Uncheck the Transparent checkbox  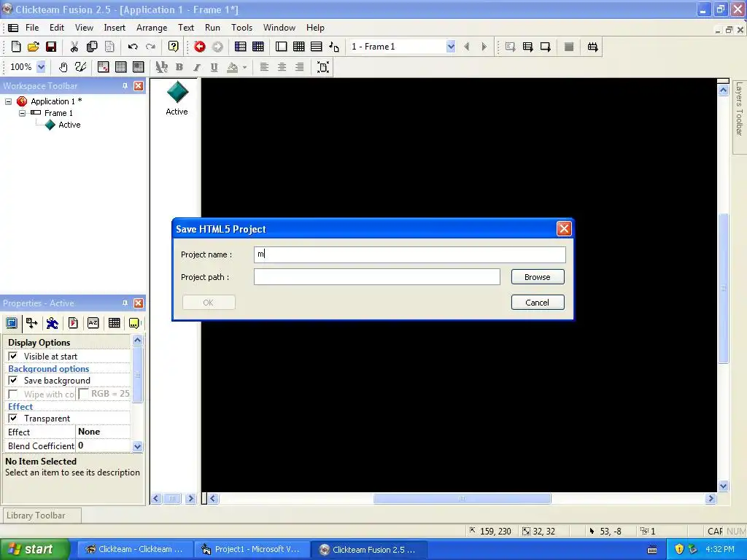point(13,418)
